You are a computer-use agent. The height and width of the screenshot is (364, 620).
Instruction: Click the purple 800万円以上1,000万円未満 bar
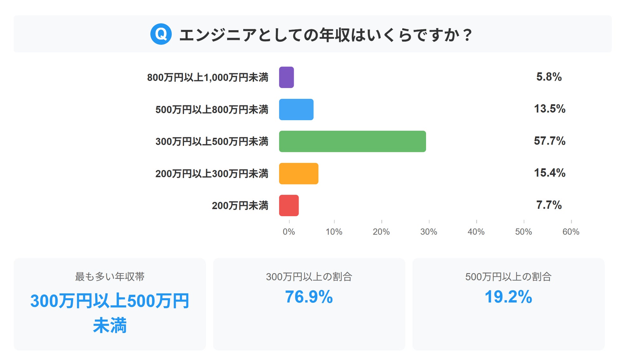click(x=286, y=77)
